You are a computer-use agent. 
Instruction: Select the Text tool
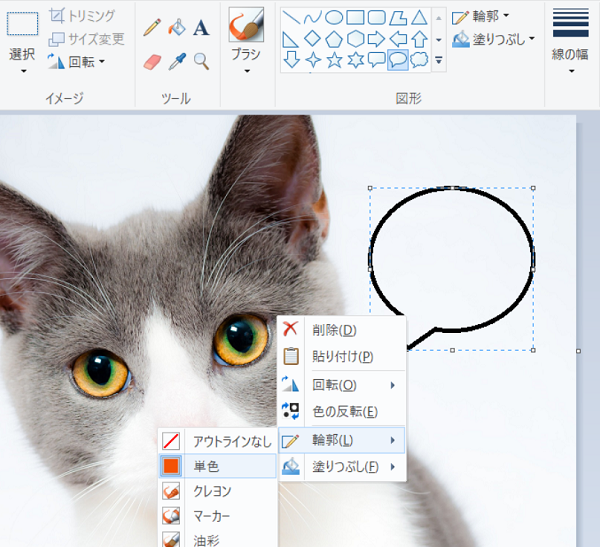(x=201, y=28)
